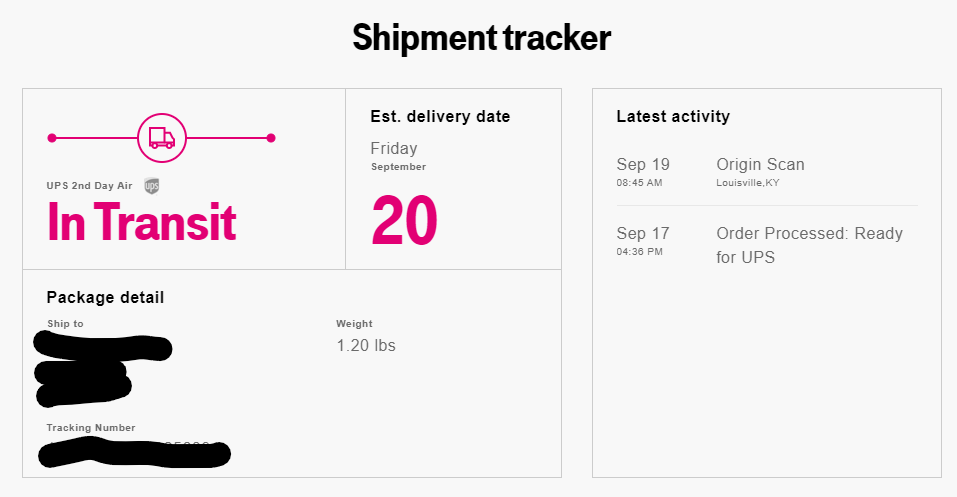Image resolution: width=957 pixels, height=497 pixels.
Task: Click the redacted Ship to address
Action: point(103,369)
